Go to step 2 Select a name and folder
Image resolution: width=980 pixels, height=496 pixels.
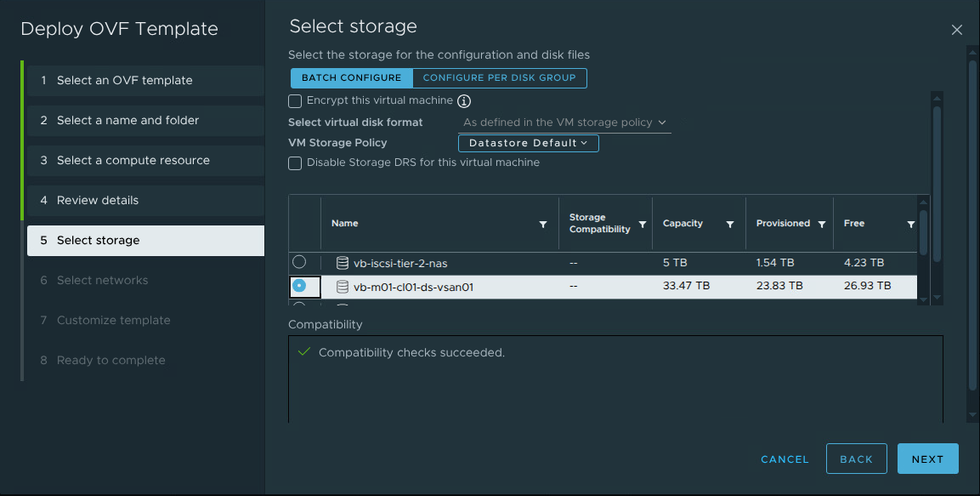[145, 121]
